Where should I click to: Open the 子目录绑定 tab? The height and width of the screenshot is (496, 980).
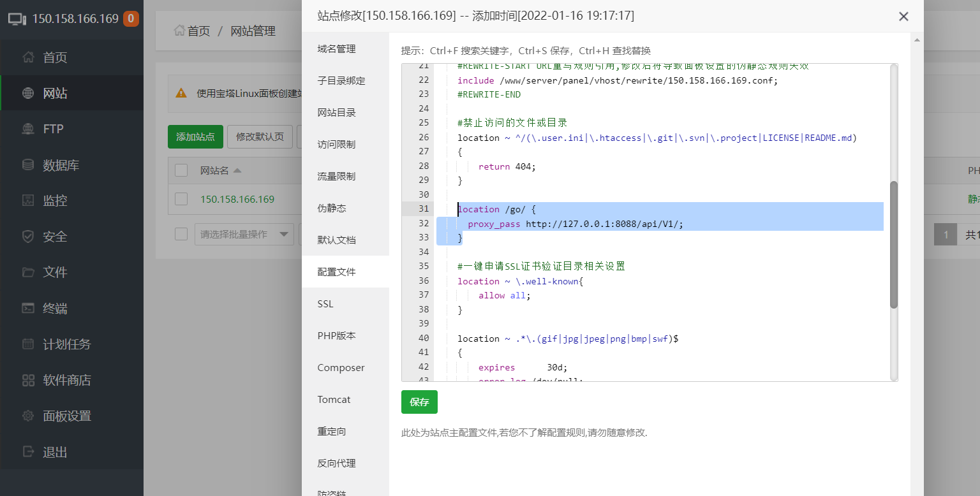[345, 80]
